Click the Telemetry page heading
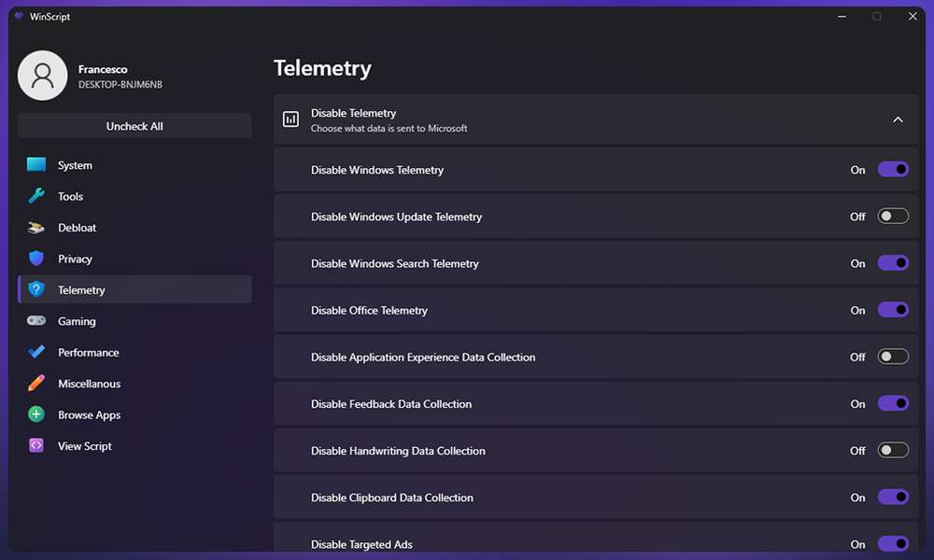The height and width of the screenshot is (560, 934). [322, 68]
